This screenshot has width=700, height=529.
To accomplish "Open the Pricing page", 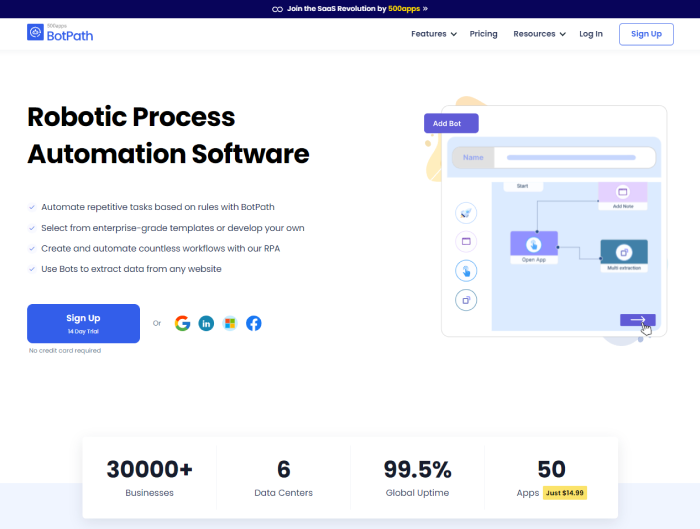I will click(483, 34).
